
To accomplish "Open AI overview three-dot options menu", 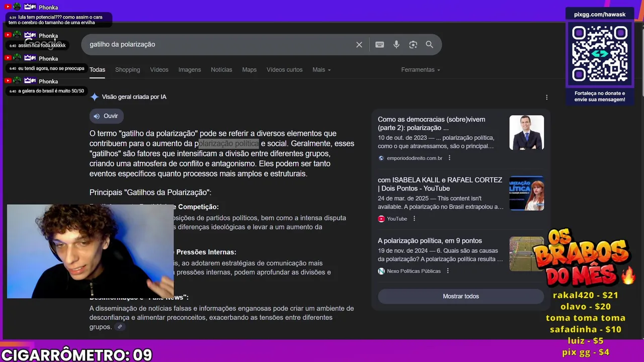I will 547,98.
